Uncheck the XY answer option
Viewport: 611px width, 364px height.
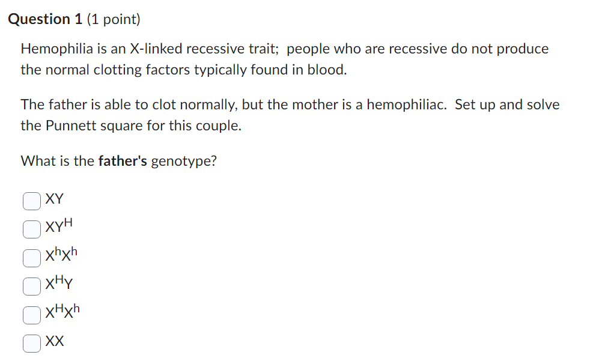[32, 201]
